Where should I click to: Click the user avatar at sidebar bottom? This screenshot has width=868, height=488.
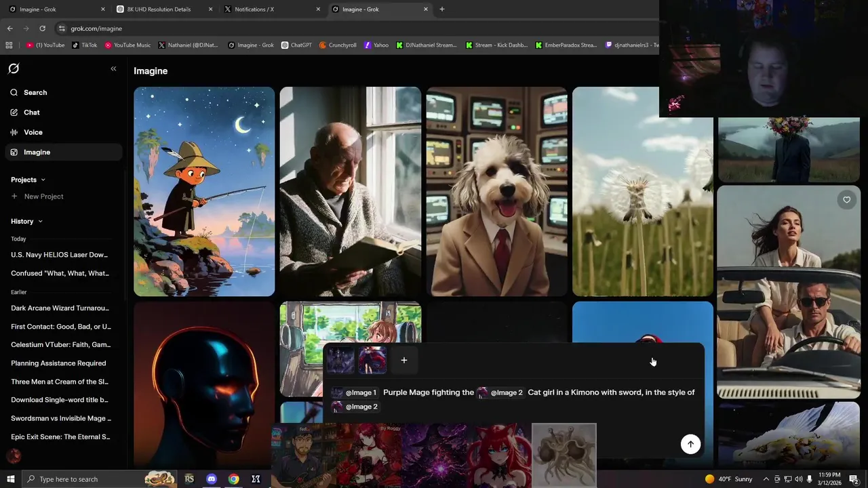click(14, 456)
